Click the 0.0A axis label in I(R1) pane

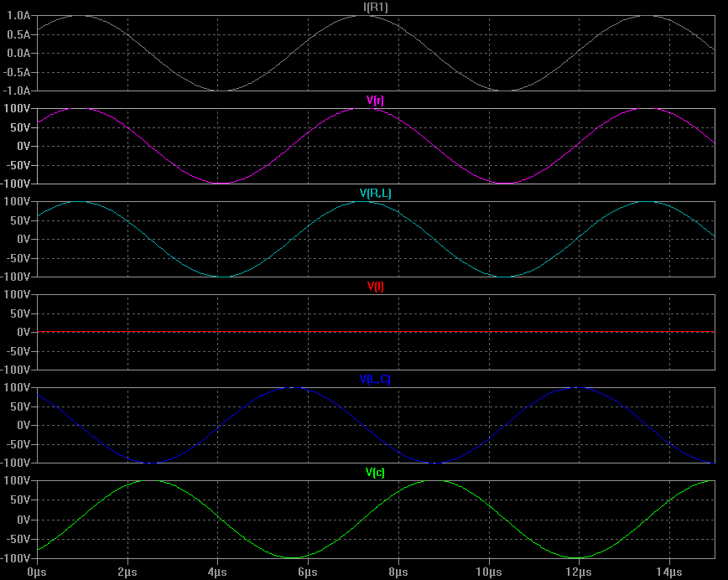coord(18,54)
